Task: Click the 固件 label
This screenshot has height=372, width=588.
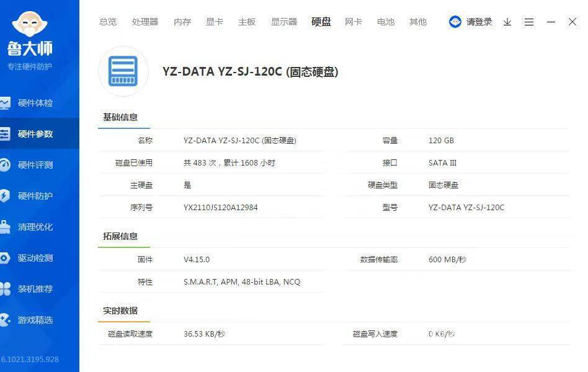Action: (x=145, y=259)
